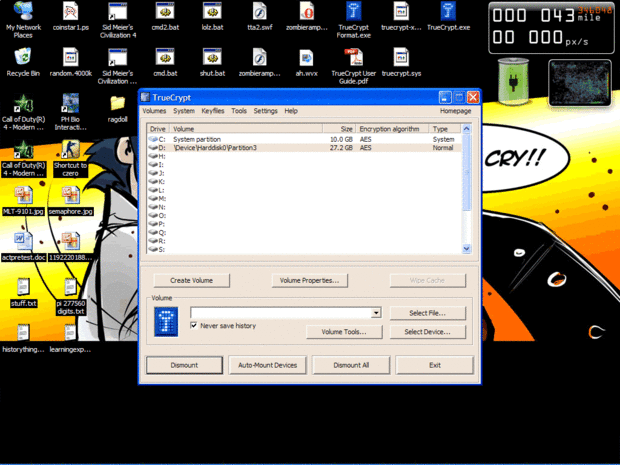This screenshot has width=620, height=465.
Task: Toggle Never save history checkbox
Action: [x=194, y=325]
